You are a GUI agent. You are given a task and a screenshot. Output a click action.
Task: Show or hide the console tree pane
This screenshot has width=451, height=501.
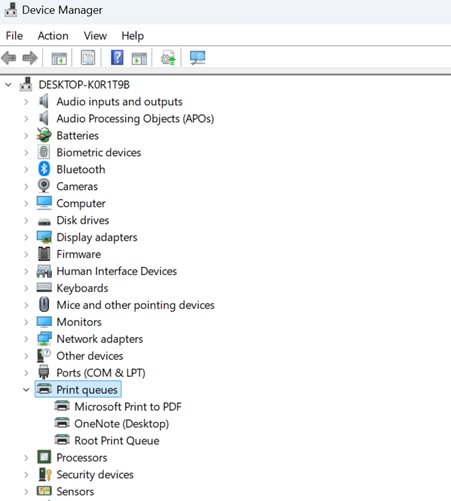tap(59, 58)
